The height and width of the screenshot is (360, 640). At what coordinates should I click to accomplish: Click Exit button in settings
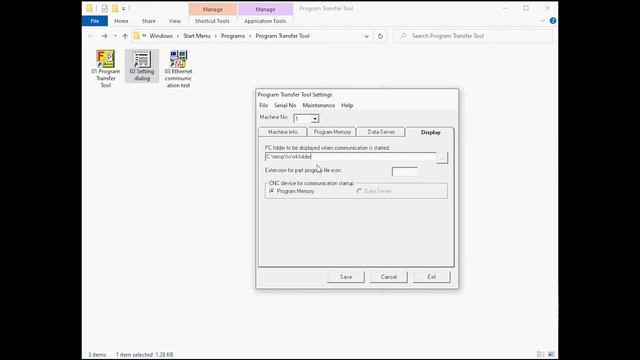[431, 277]
